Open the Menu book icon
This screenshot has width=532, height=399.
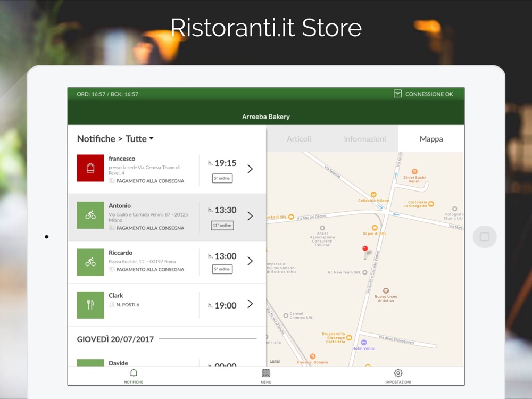[265, 373]
